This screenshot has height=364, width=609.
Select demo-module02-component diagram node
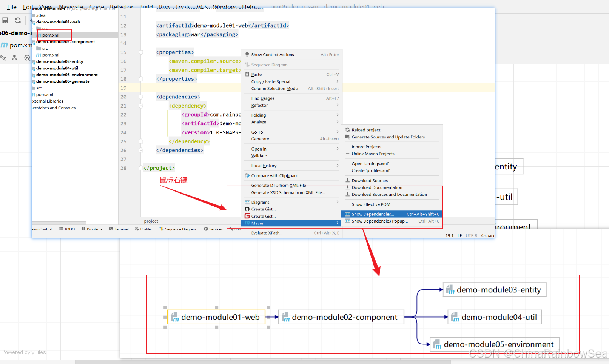click(341, 317)
